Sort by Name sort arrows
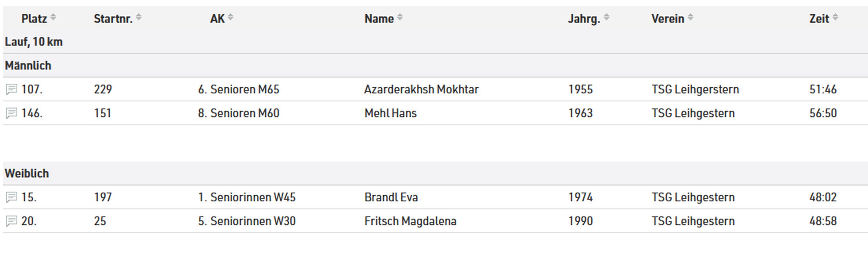868x255 pixels. (x=400, y=17)
